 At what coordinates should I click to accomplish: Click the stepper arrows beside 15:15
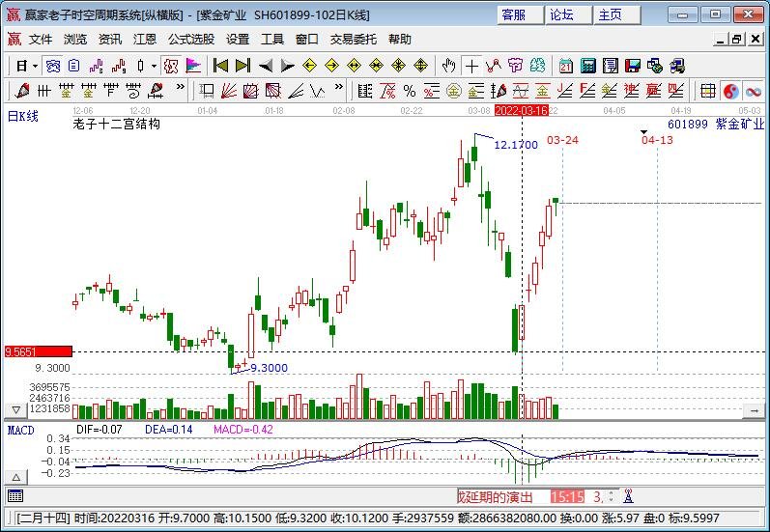[x=612, y=496]
